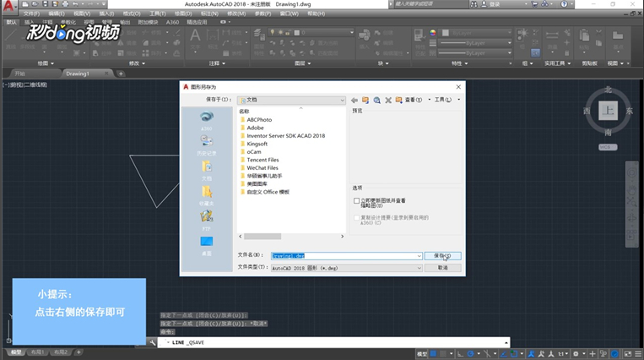
Task: Enable update sheet and view thumbnails checkbox
Action: point(357,201)
